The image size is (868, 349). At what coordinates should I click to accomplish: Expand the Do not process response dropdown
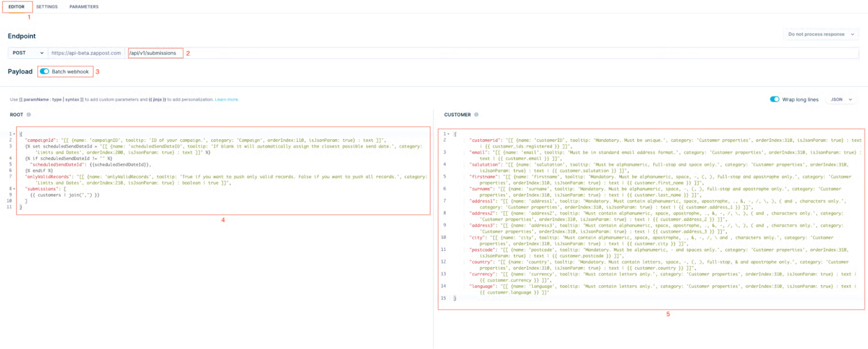[x=820, y=34]
